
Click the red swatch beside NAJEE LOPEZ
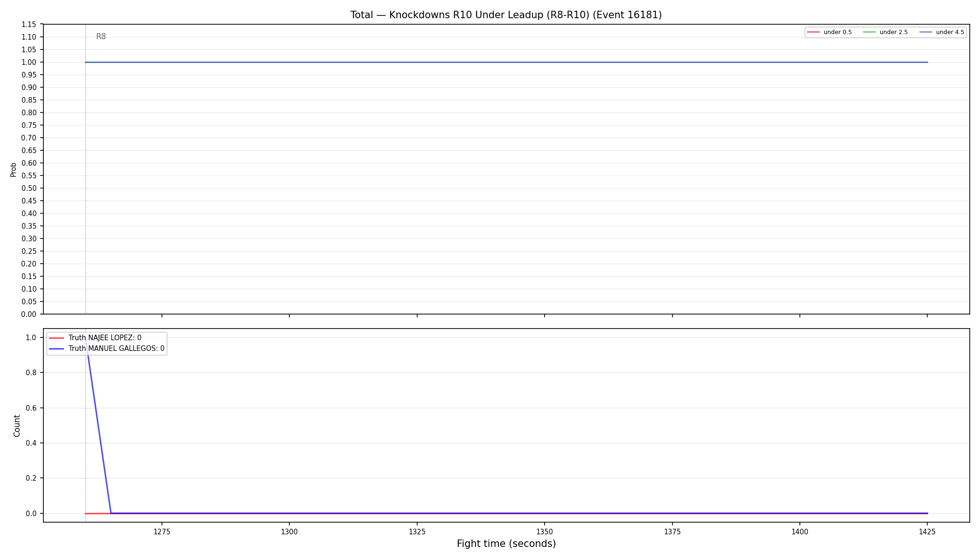click(x=56, y=338)
